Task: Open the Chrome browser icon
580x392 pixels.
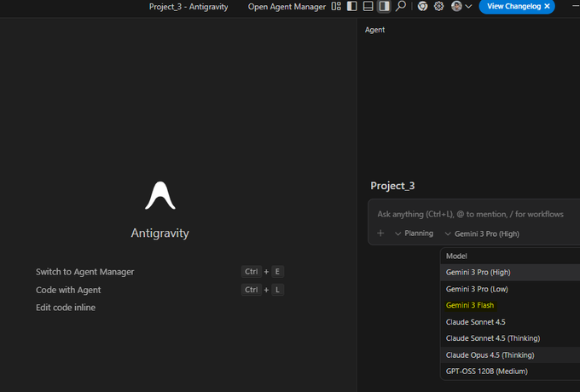Action: click(x=422, y=6)
